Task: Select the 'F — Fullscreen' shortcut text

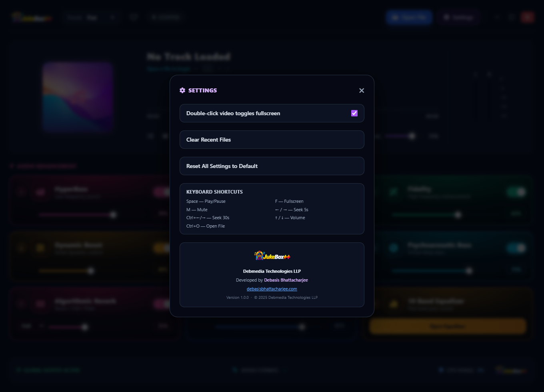Action: (x=289, y=201)
